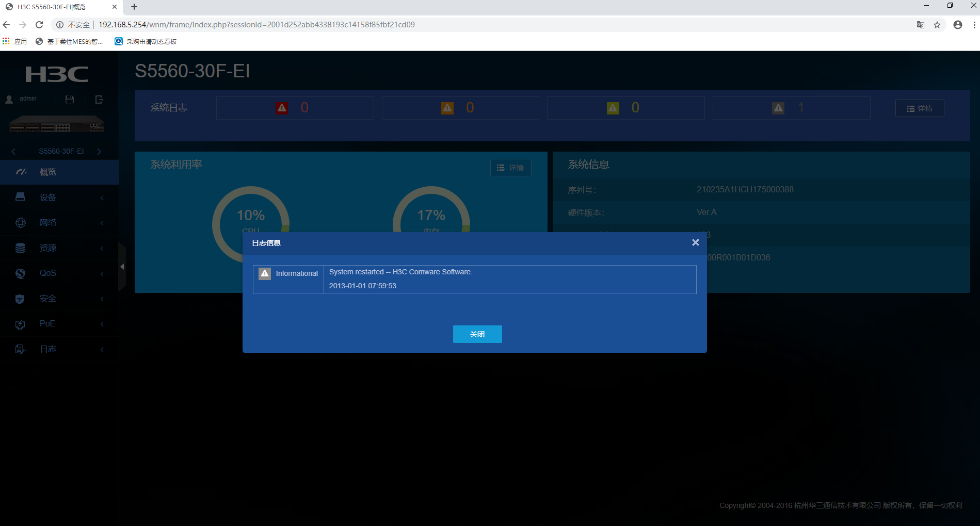Select the Informational severity label
The width and height of the screenshot is (980, 526).
[x=297, y=273]
